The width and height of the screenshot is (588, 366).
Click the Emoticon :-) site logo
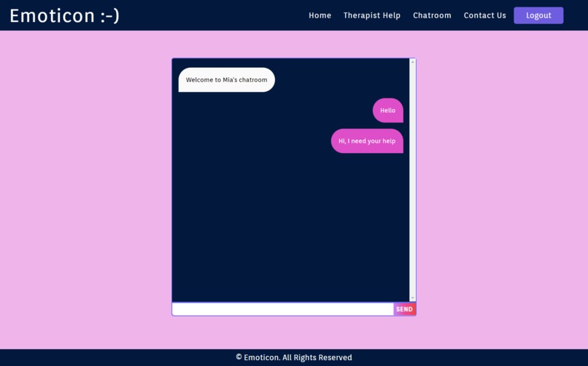pyautogui.click(x=64, y=16)
